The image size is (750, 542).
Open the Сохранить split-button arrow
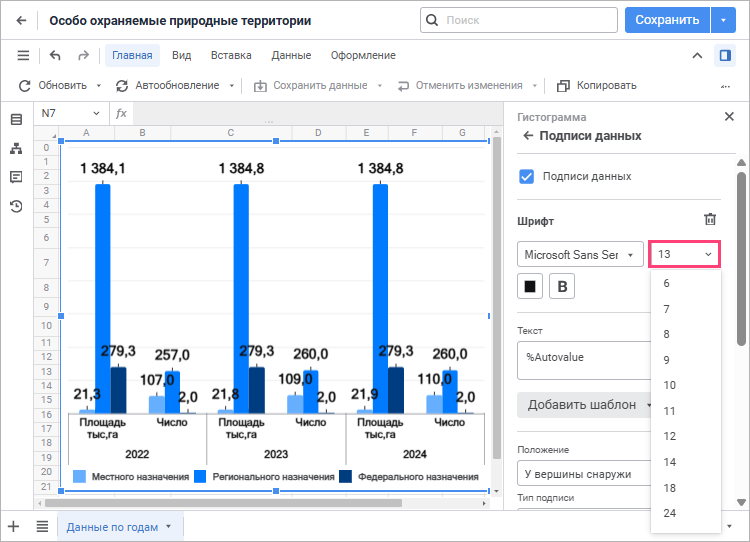[x=723, y=20]
